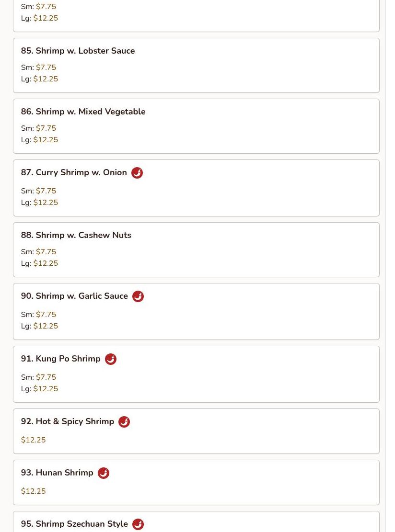This screenshot has height=532, width=395.
Task: Click the $12.25 price under Hunan Shrimp
Action: pos(34,491)
